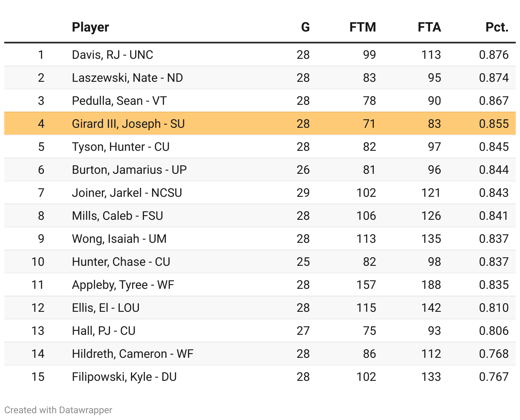The image size is (520, 420).
Task: Click on Pedulla, Sean - VT
Action: point(119,101)
